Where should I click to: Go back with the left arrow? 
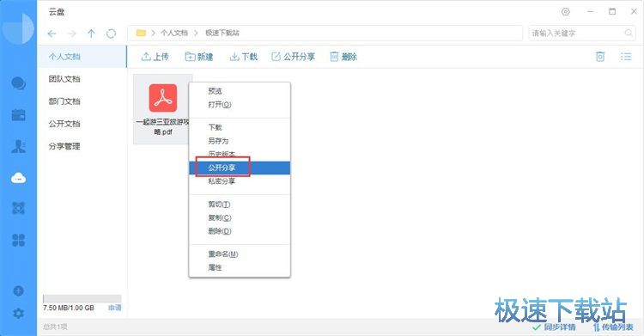click(x=52, y=34)
